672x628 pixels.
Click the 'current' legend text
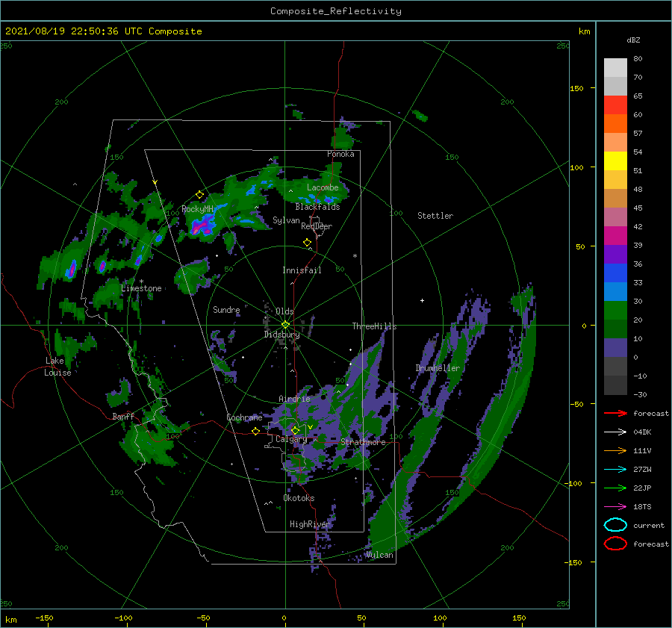[x=648, y=525]
